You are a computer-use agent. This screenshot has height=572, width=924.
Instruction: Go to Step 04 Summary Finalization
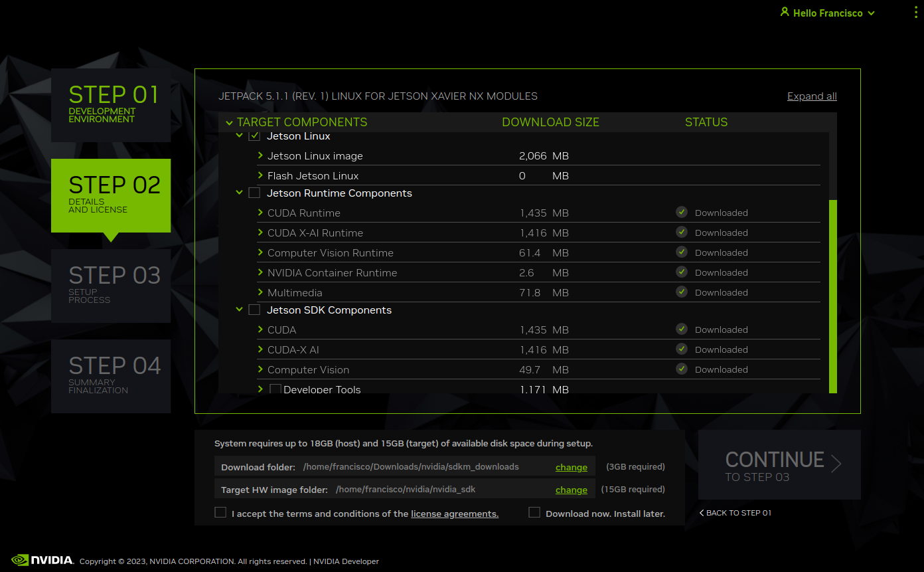pos(111,376)
